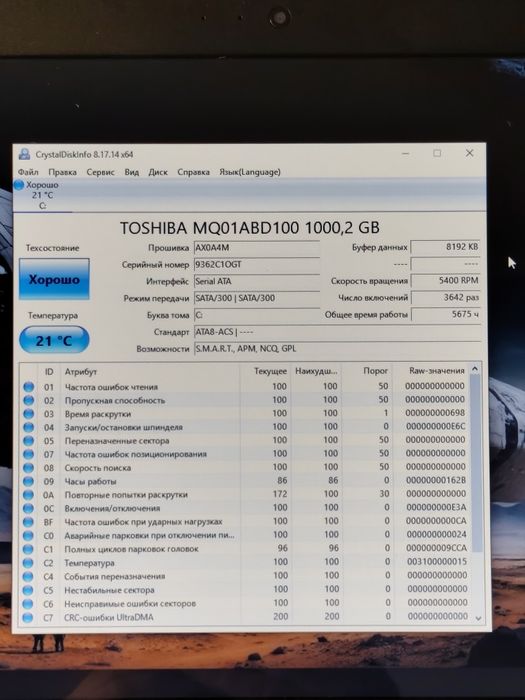The height and width of the screenshot is (700, 525).
Task: Click the attribute list vertical scrollbar thumb
Action: tap(476, 463)
